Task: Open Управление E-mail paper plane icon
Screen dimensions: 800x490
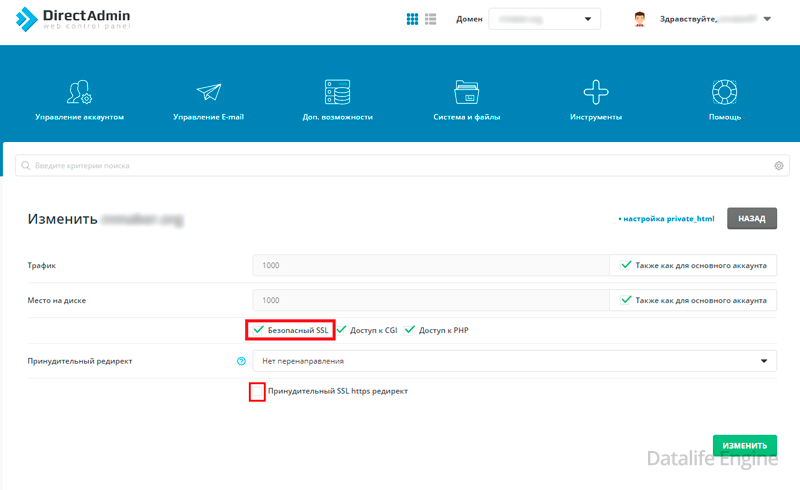Action: [208, 93]
